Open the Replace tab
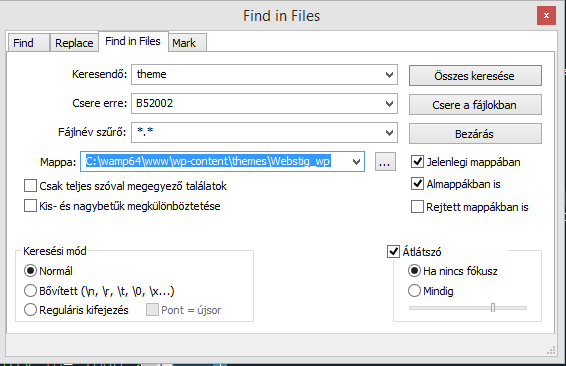566x366 pixels. click(x=74, y=43)
